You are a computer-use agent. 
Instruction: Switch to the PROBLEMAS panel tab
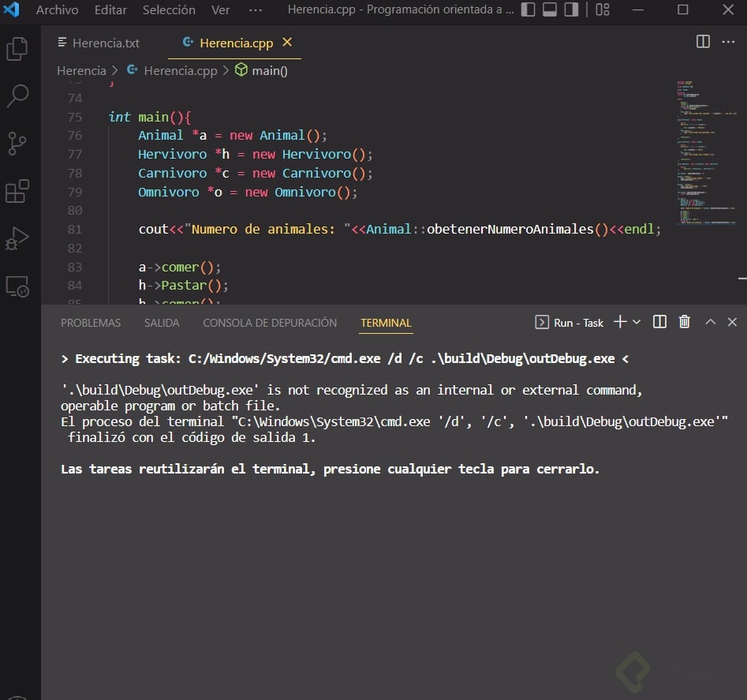tap(91, 323)
